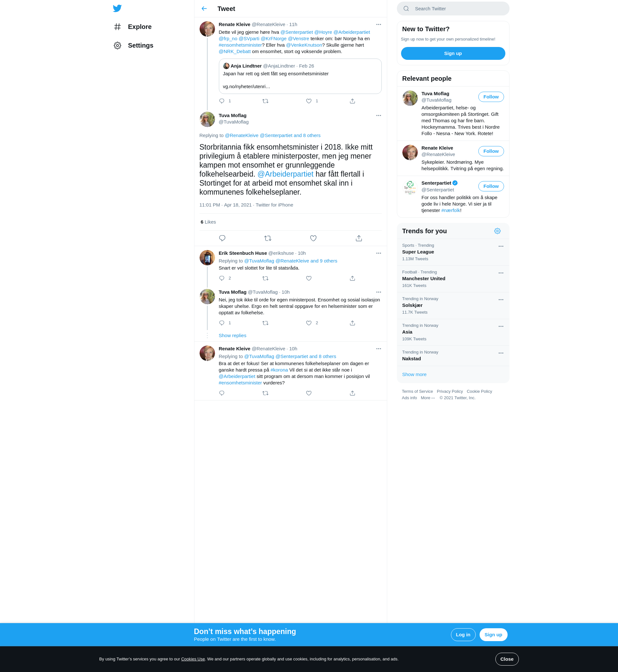Follow Tuva Moflag in Relevant people
Image resolution: width=618 pixels, height=672 pixels.
(491, 97)
